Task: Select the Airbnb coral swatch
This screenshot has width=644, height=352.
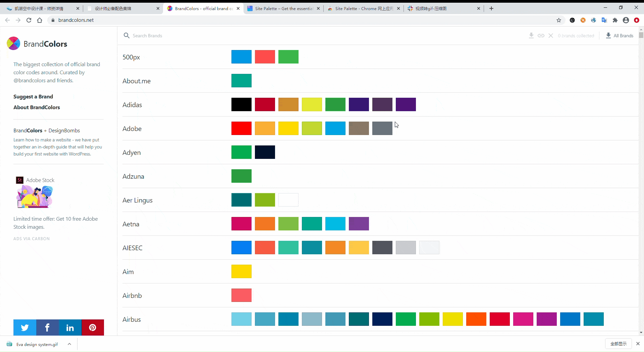Action: coord(241,295)
